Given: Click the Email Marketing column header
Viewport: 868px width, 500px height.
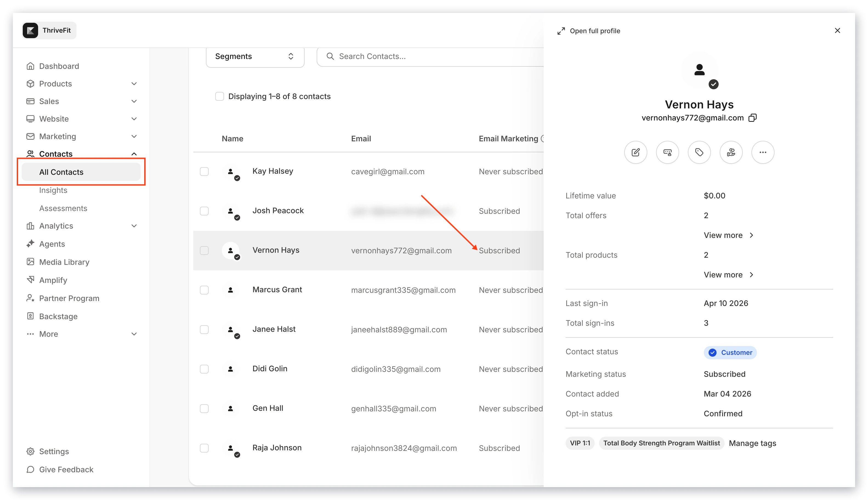Looking at the screenshot, I should click(x=509, y=138).
